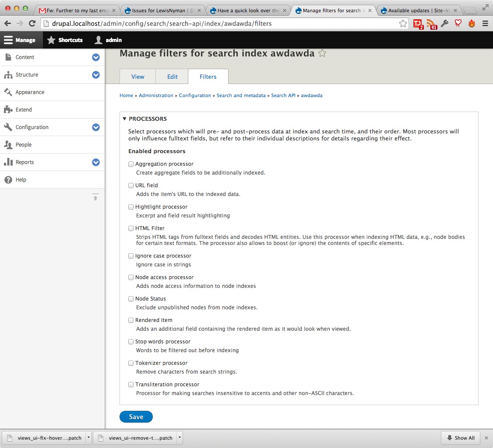Click the People sidebar icon
Viewport: 493px width, 448px height.
tap(8, 144)
